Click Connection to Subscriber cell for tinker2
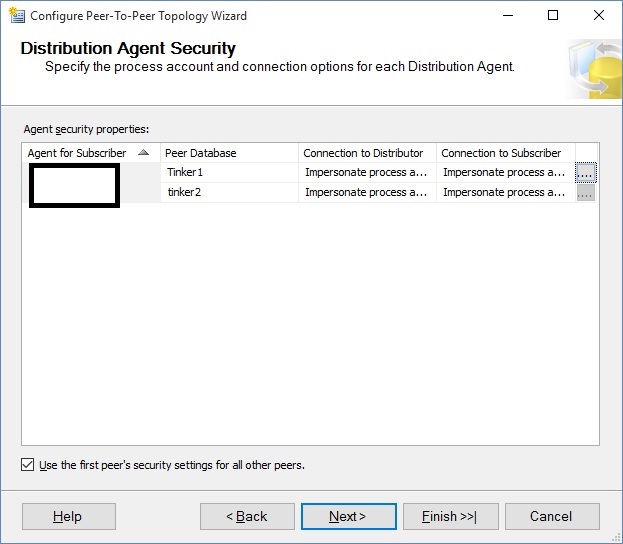The width and height of the screenshot is (623, 544). tap(506, 192)
